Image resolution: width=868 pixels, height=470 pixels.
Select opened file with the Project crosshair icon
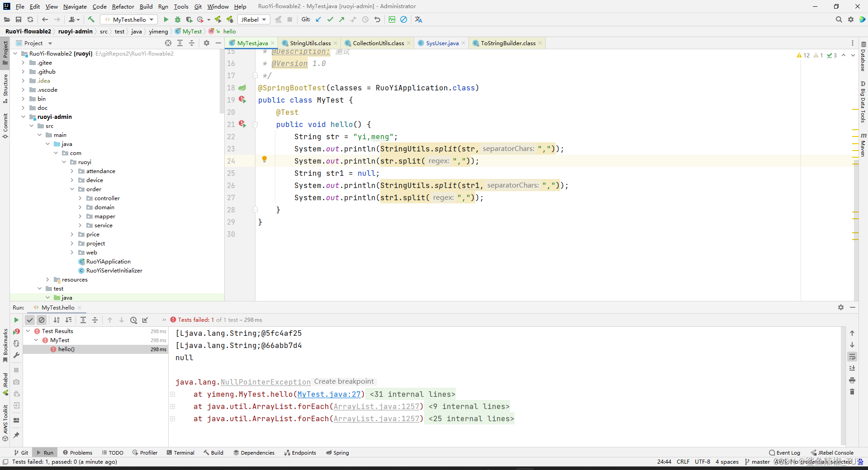pos(168,43)
